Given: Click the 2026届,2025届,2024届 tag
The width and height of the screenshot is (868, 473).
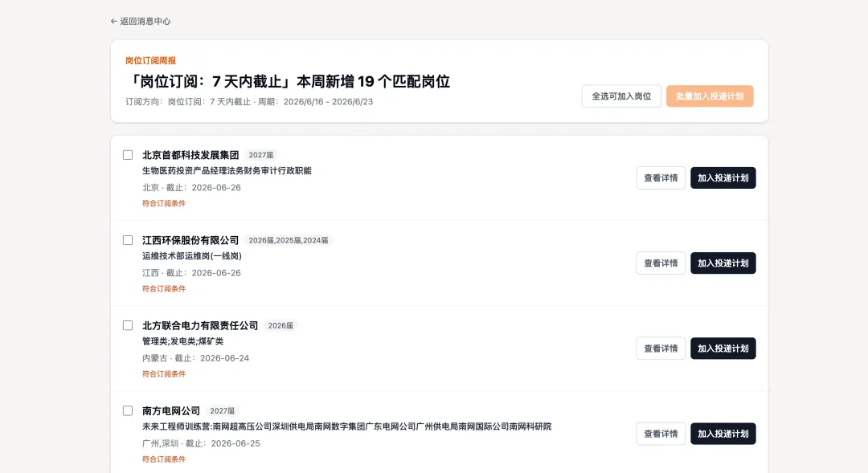Looking at the screenshot, I should tap(289, 240).
